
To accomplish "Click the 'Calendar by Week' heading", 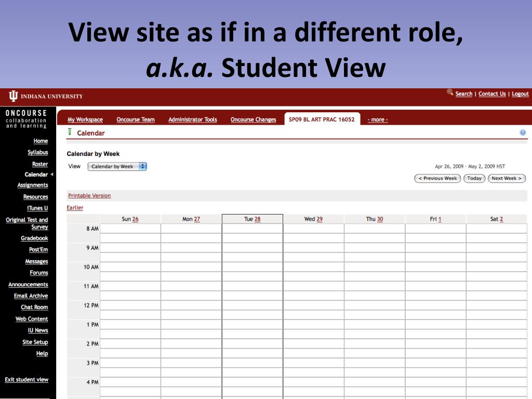I will pyautogui.click(x=93, y=154).
